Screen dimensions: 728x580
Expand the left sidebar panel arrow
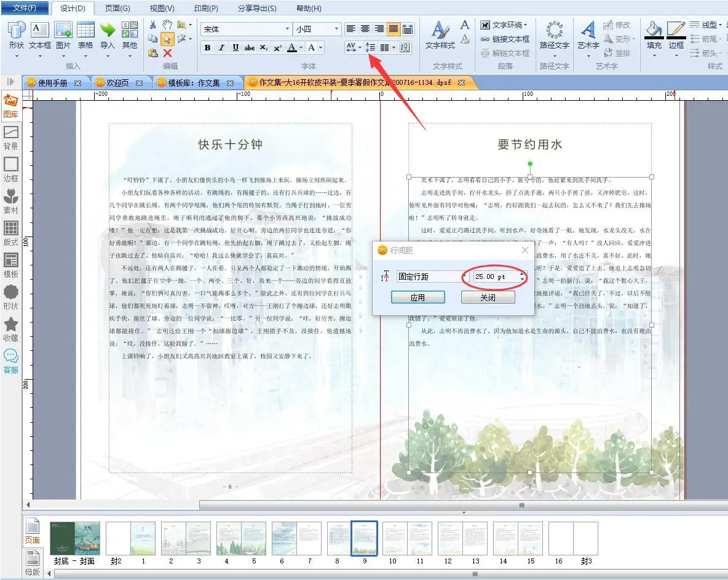click(10, 82)
